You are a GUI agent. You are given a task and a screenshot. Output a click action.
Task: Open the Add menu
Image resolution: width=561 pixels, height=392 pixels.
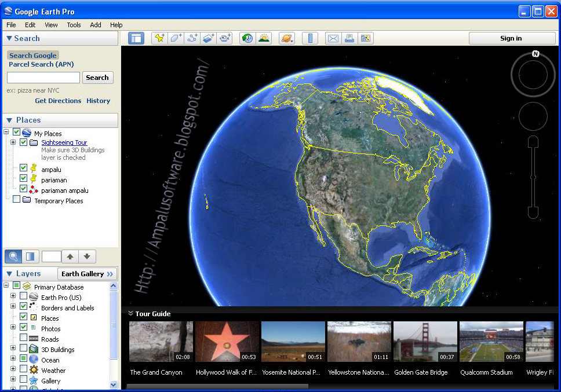[95, 25]
